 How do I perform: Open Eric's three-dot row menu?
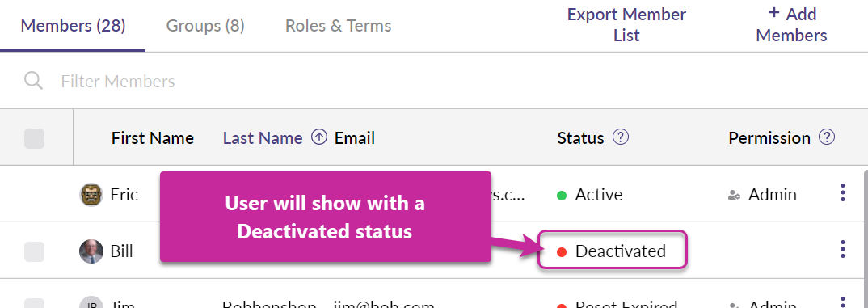(x=842, y=192)
